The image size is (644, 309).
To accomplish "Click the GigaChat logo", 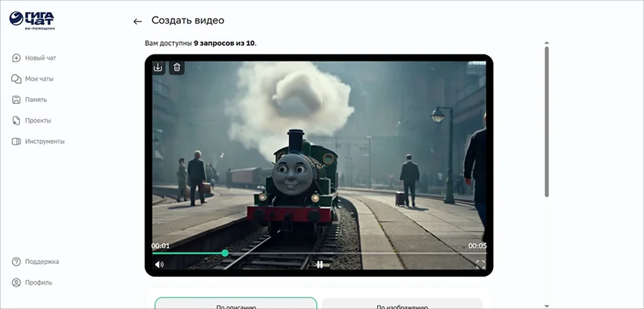I will pyautogui.click(x=32, y=20).
